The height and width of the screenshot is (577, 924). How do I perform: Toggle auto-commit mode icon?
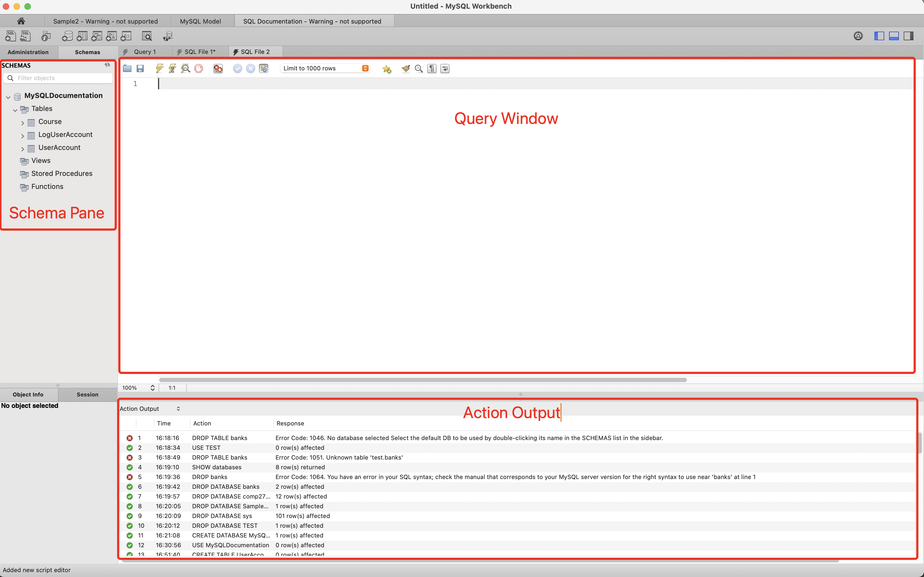click(x=264, y=68)
